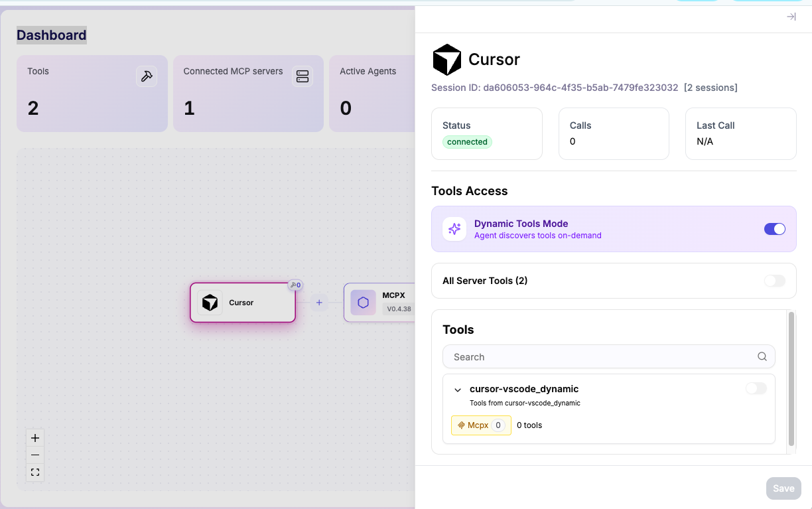Click the Save button

783,488
